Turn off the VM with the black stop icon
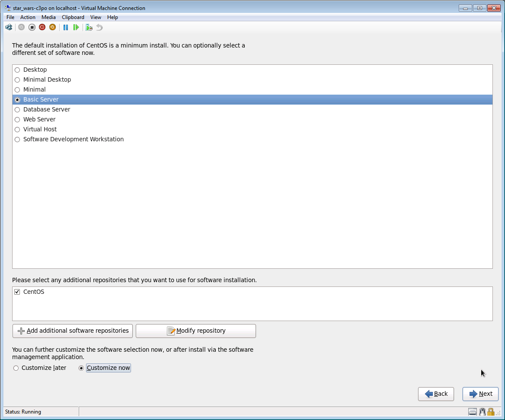The width and height of the screenshot is (505, 420). pos(32,27)
